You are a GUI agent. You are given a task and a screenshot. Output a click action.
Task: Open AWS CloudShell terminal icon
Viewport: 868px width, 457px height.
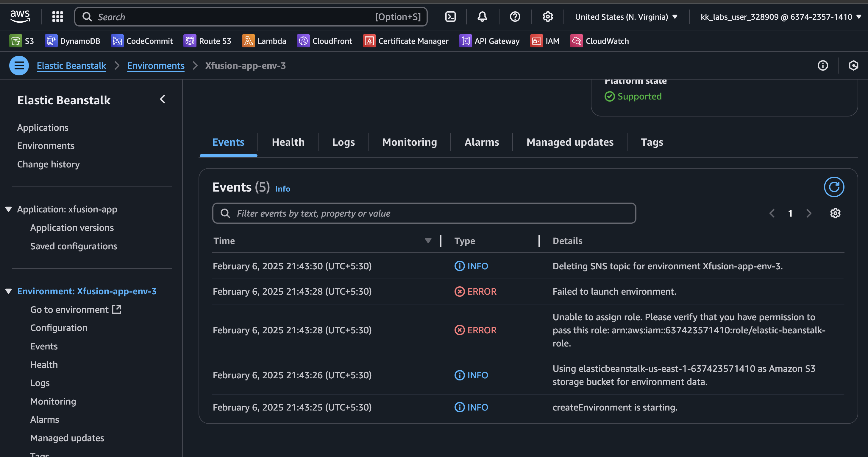pyautogui.click(x=450, y=17)
